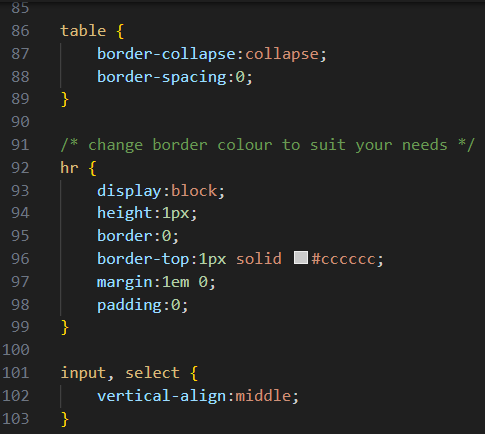Image resolution: width=485 pixels, height=434 pixels.
Task: Click the 'margin' property on line 97
Action: 125,282
